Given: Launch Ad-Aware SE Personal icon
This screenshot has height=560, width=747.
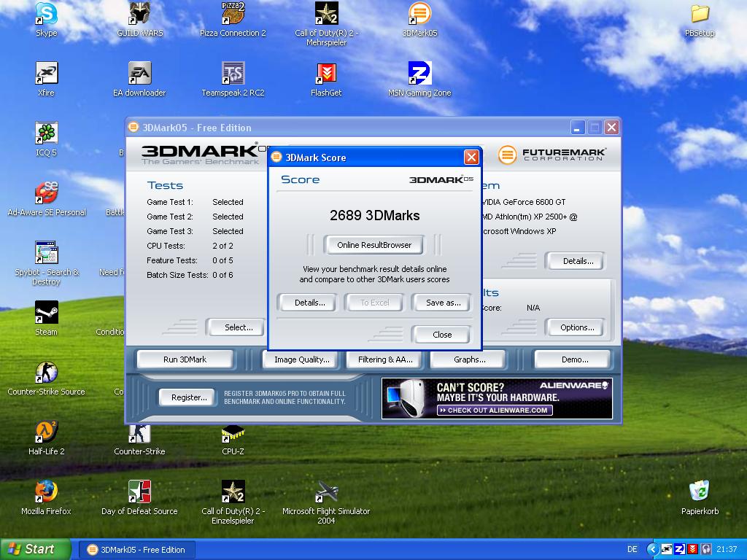Looking at the screenshot, I should (x=46, y=193).
